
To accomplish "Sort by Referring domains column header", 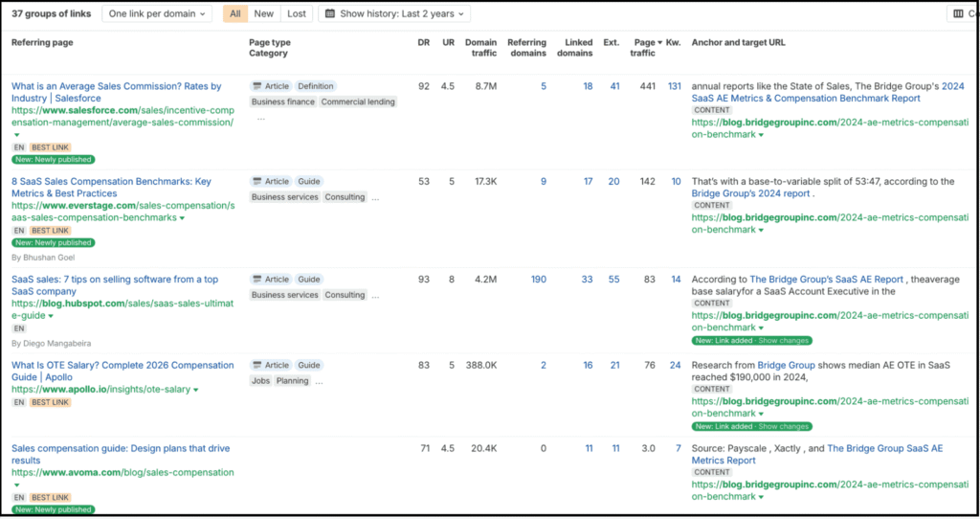I will pyautogui.click(x=527, y=48).
